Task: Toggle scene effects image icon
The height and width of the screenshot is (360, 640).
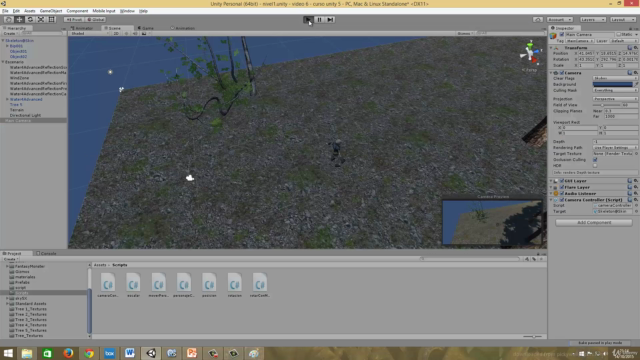Action: [144, 33]
